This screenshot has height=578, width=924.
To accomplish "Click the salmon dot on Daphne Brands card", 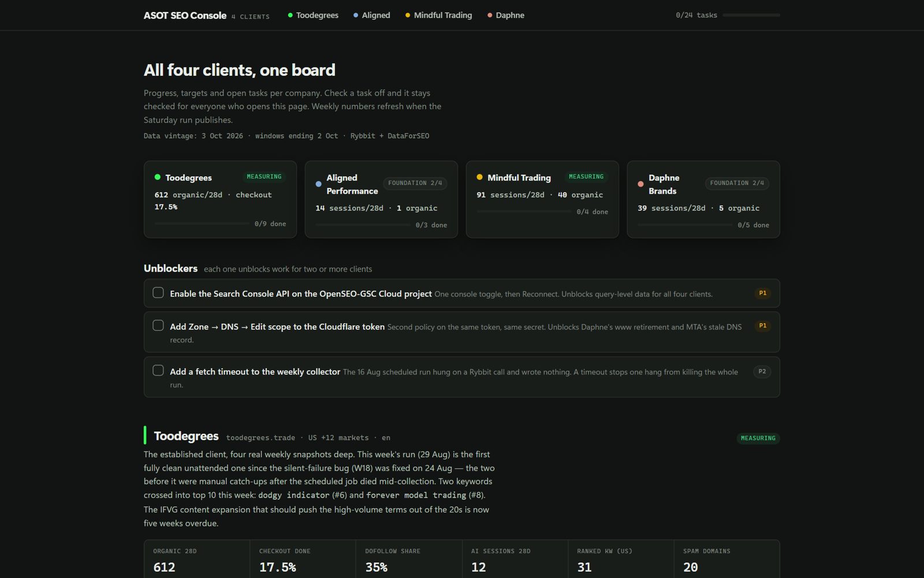I will click(640, 184).
